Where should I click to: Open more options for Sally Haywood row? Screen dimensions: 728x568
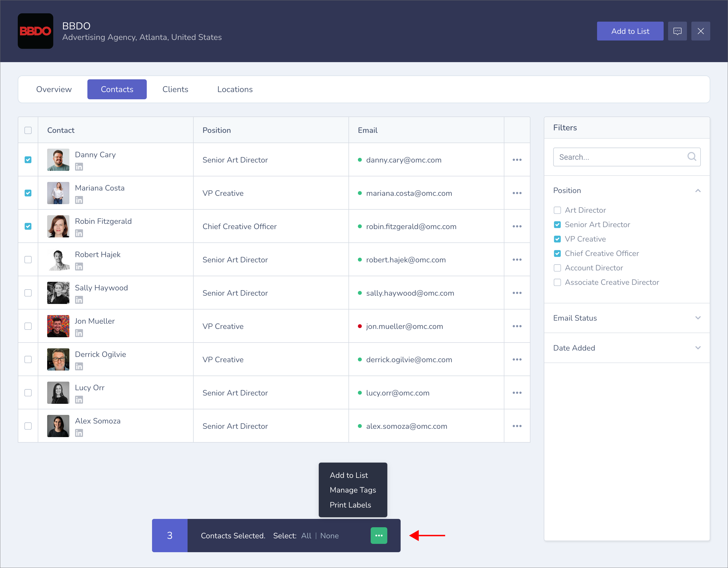pos(517,293)
